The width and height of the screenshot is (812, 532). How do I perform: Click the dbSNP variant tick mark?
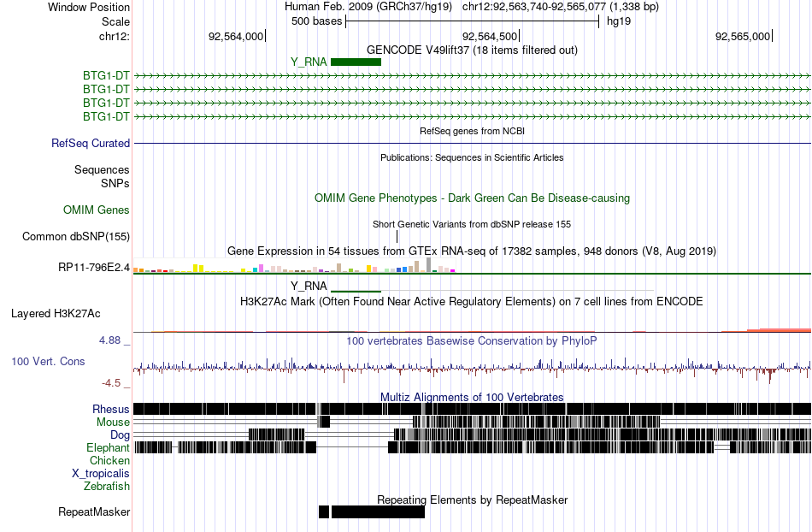(x=397, y=236)
